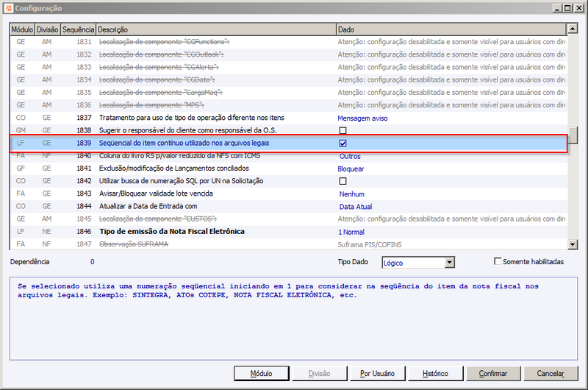Click the description text box about numeração seqüencial
Image resolution: width=588 pixels, height=390 pixels.
tap(293, 319)
